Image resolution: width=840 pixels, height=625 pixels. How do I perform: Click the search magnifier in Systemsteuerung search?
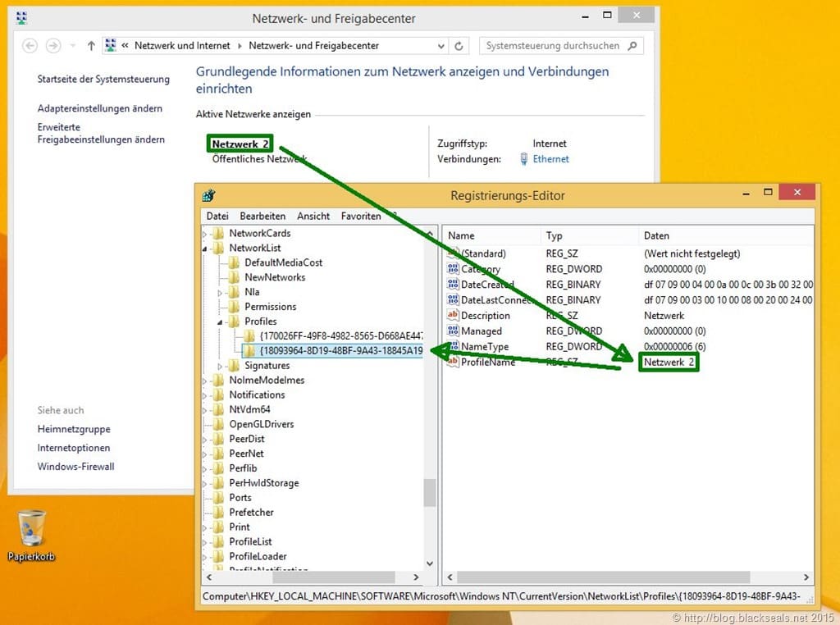pyautogui.click(x=632, y=46)
